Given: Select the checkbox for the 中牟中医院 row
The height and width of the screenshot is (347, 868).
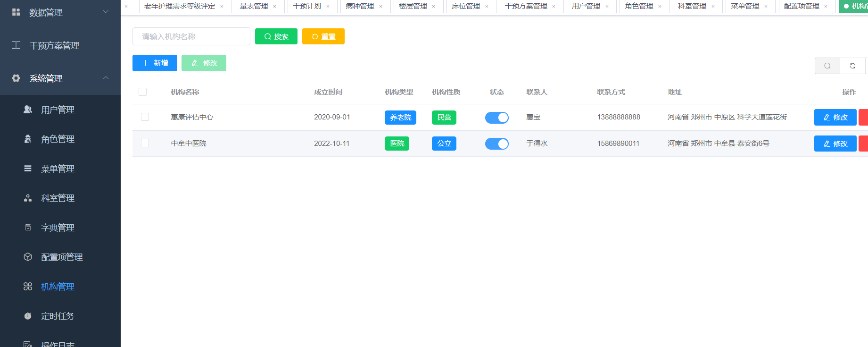Looking at the screenshot, I should 145,143.
